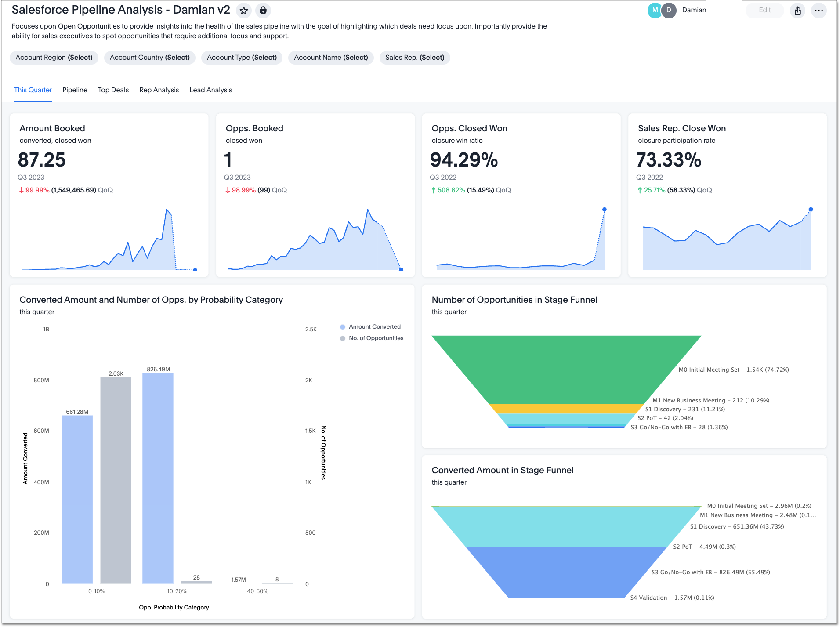Viewport: 840px width, 627px height.
Task: Click the Sales Rep. Close Won sparkline
Action: click(x=727, y=239)
